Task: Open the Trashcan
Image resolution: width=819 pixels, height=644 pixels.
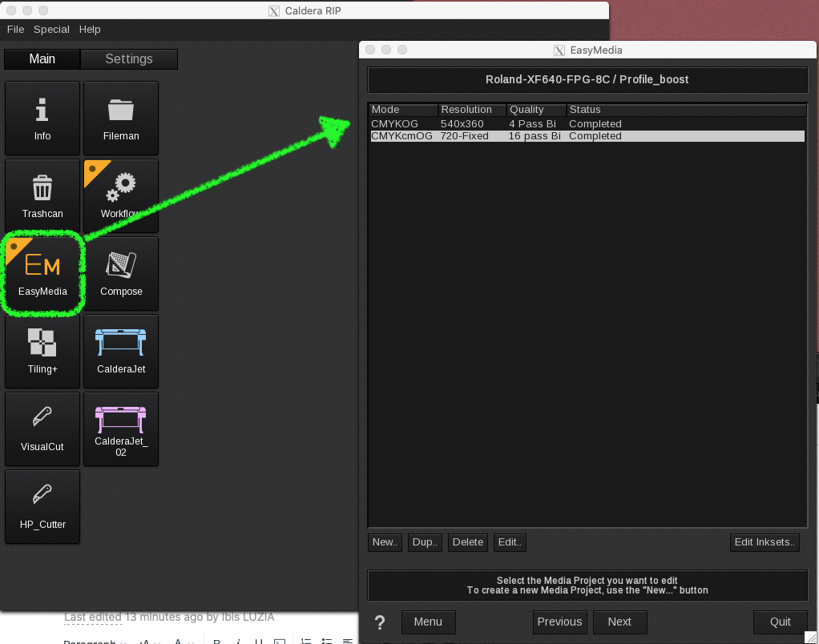Action: click(x=42, y=195)
